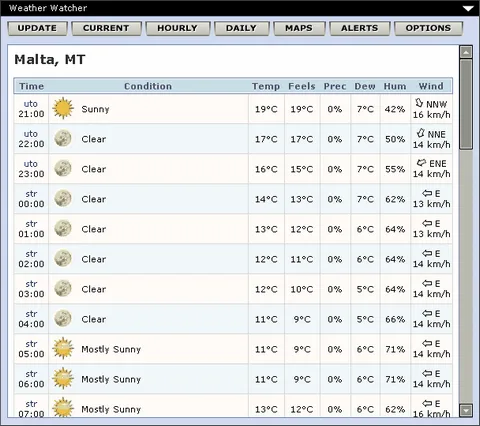Click the Clear moon icon for str 01:00
480x426 pixels.
click(x=63, y=228)
